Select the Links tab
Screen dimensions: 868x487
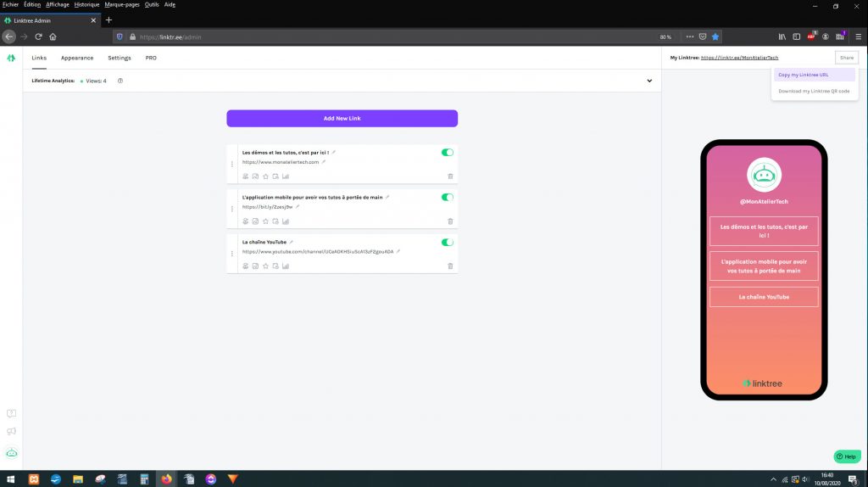tap(39, 58)
